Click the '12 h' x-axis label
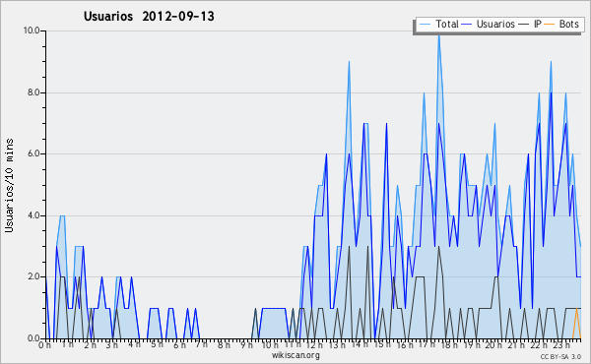Image resolution: width=591 pixels, height=364 pixels. 315,344
